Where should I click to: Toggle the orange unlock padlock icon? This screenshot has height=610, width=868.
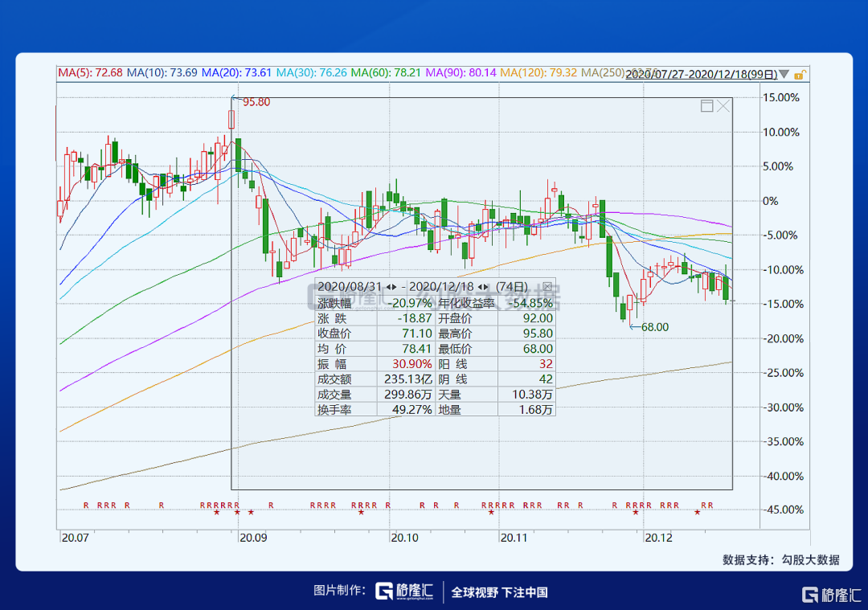click(x=800, y=74)
